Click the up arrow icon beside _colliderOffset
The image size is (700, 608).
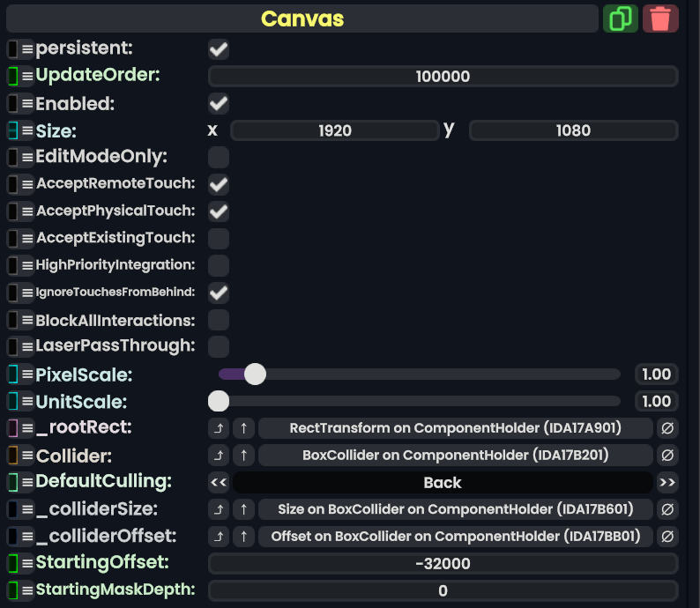(x=244, y=537)
